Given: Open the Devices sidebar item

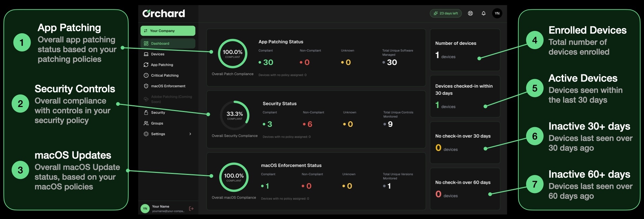Looking at the screenshot, I should (x=168, y=54).
